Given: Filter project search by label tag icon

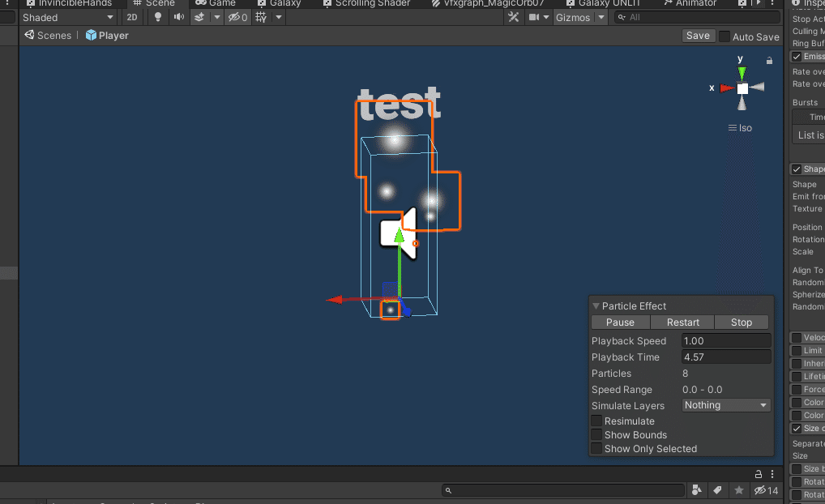Looking at the screenshot, I should (x=717, y=490).
